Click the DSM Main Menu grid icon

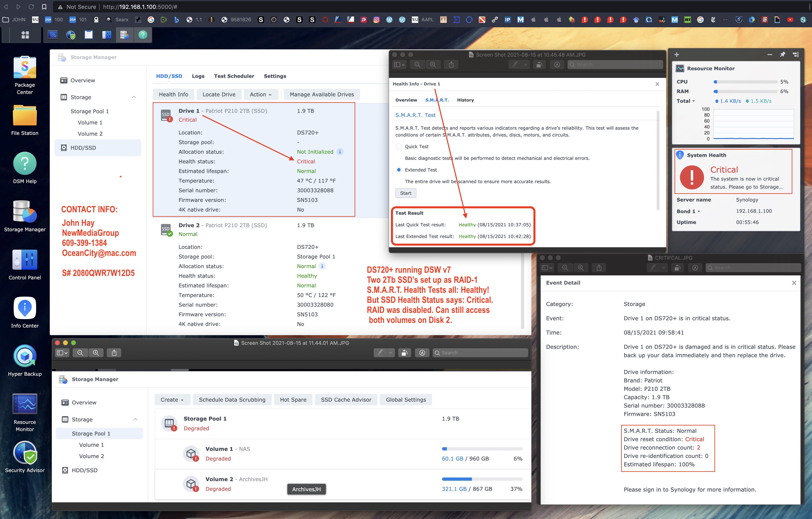pos(25,35)
